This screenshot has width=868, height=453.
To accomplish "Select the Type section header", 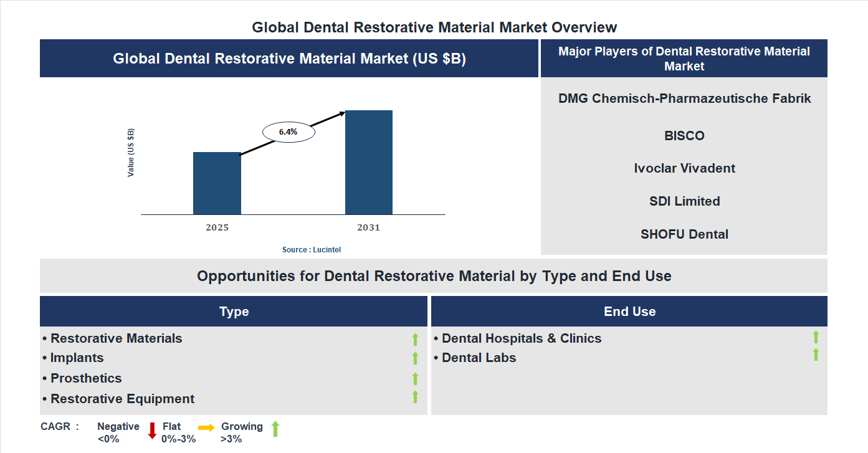I will click(234, 311).
